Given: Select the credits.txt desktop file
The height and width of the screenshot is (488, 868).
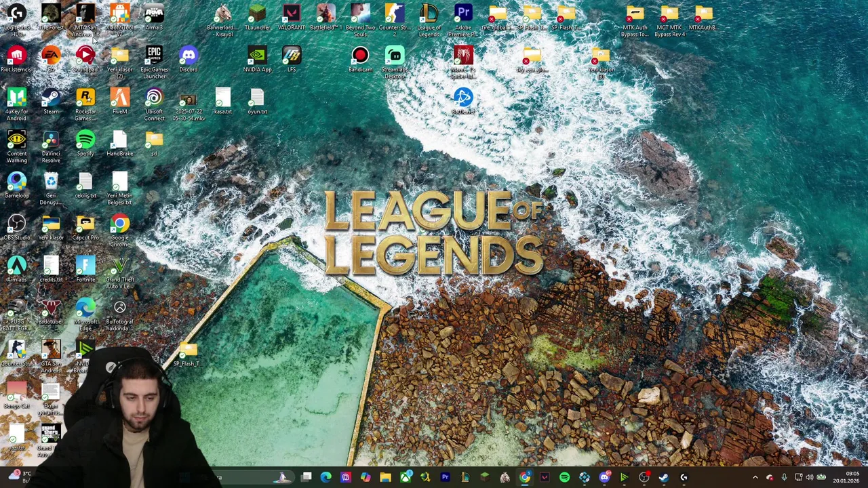Looking at the screenshot, I should pyautogui.click(x=51, y=270).
